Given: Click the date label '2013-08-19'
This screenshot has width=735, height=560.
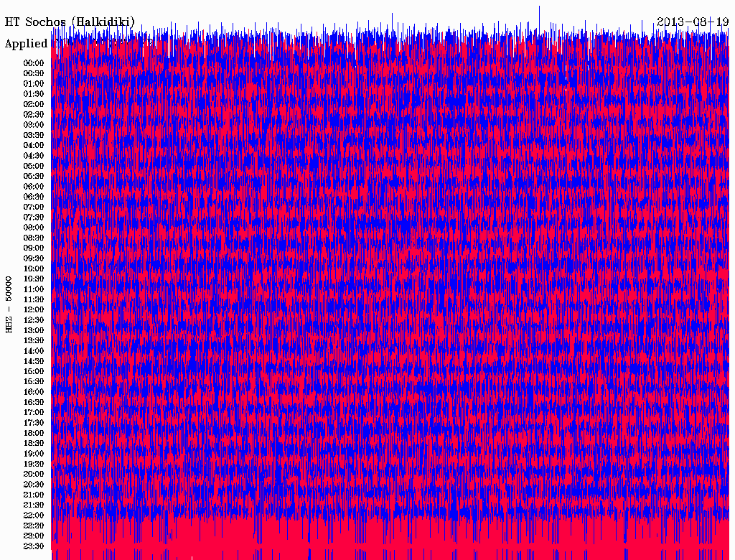Looking at the screenshot, I should (693, 22).
